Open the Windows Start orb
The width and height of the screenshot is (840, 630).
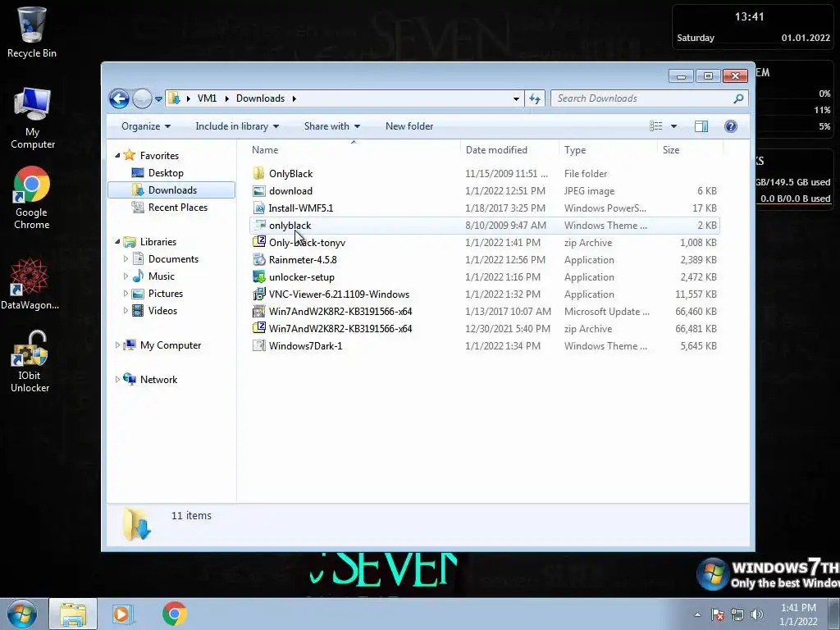pos(22,614)
